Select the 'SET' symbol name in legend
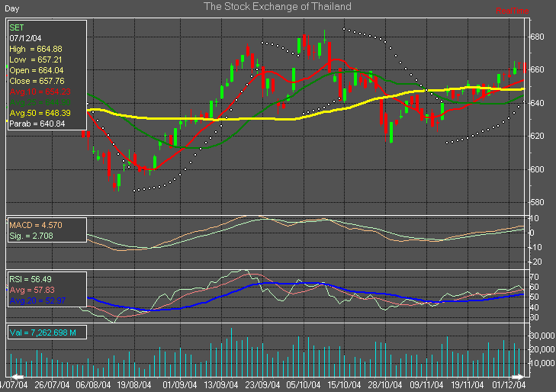Screen dimensions: 556x392 tap(16, 27)
